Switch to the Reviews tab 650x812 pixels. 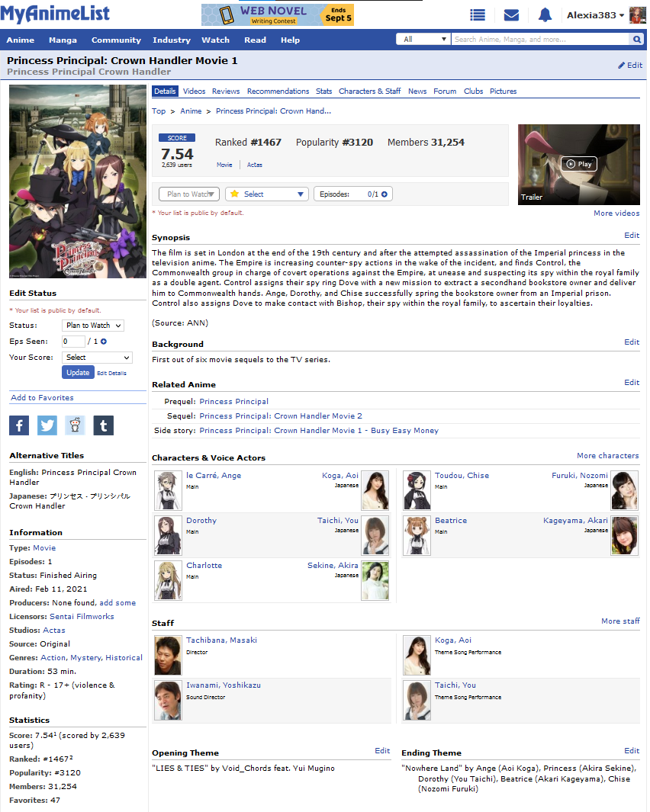tap(226, 91)
